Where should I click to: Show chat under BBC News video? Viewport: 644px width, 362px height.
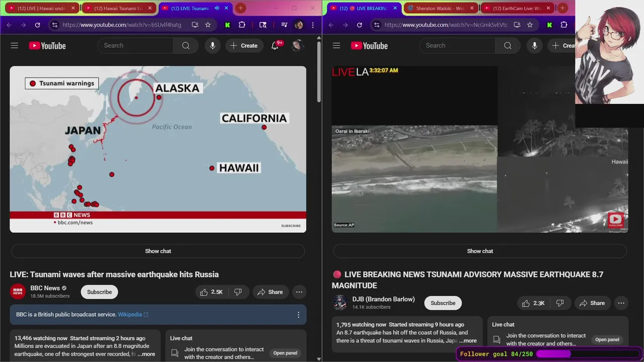pyautogui.click(x=158, y=251)
